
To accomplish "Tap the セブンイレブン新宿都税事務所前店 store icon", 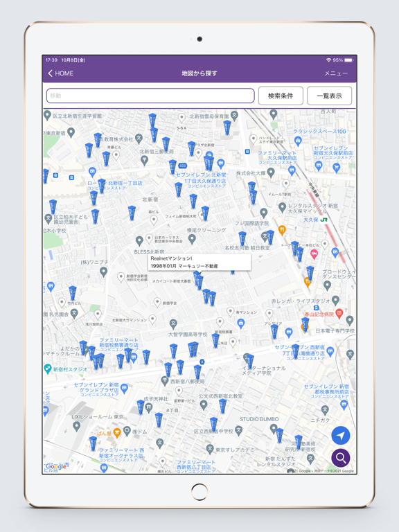I will coord(344,404).
